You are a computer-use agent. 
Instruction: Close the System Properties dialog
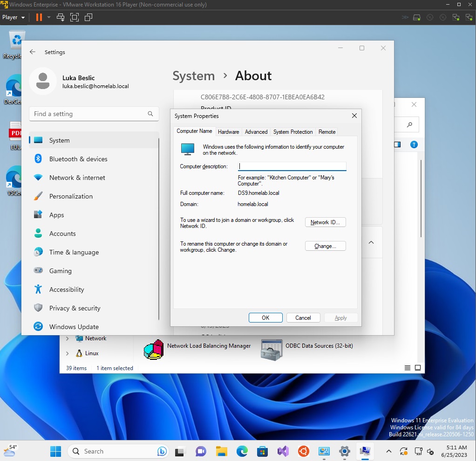pos(354,116)
